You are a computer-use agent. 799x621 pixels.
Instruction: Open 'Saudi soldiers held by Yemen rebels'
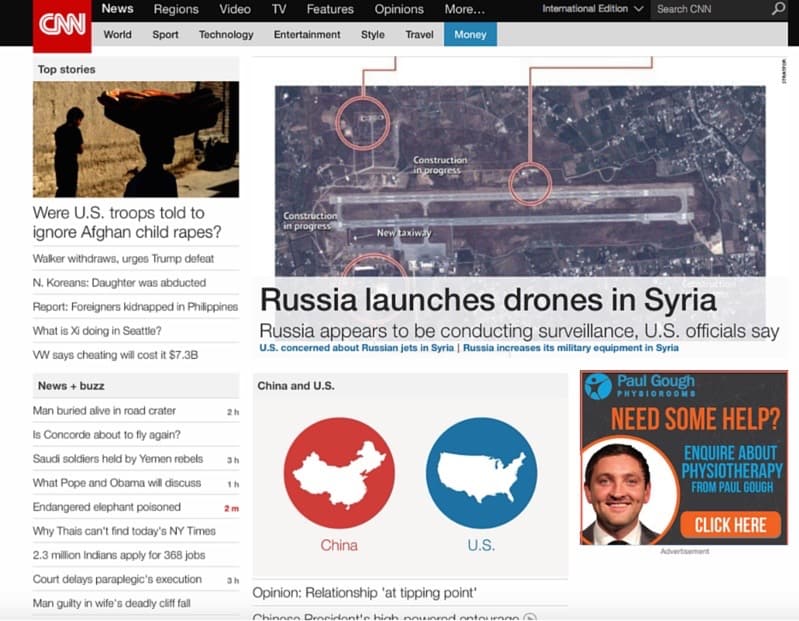(118, 458)
